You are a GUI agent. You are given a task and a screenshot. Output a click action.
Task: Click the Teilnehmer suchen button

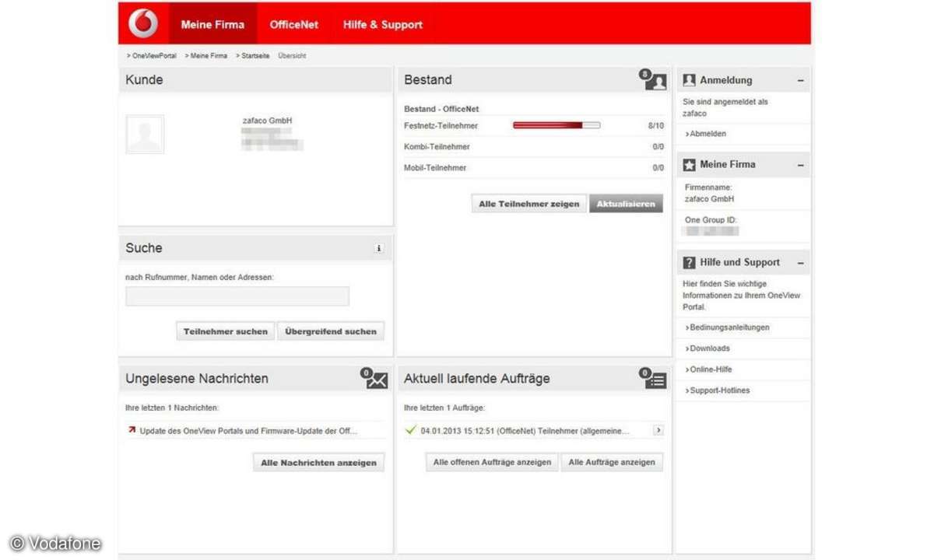(226, 331)
